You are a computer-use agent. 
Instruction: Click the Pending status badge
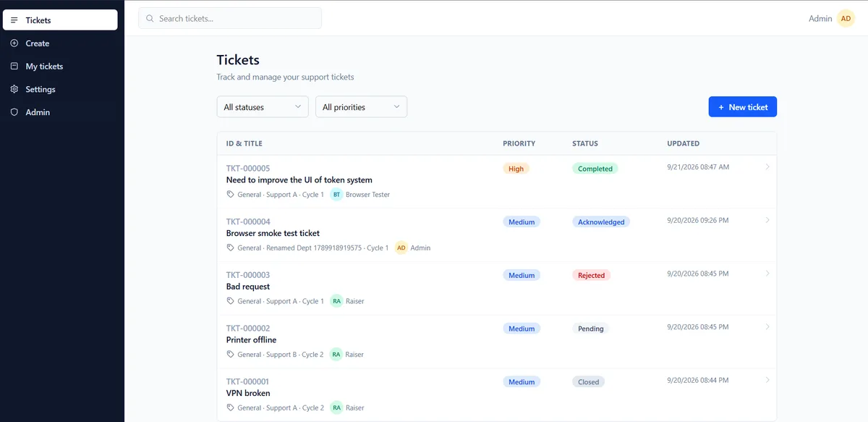tap(591, 329)
